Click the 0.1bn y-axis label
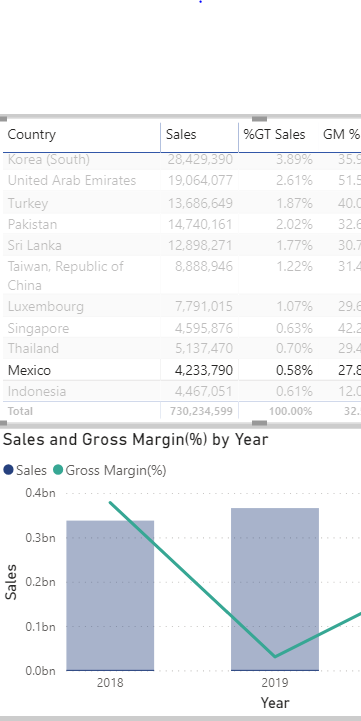This screenshot has height=721, width=361. point(40,626)
